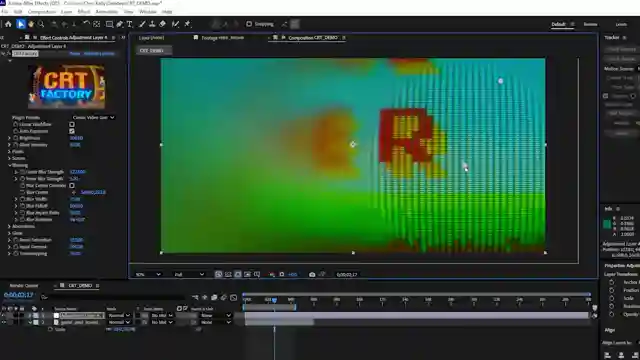
Task: Click the Blur Center crosshair point button
Action: [74, 192]
